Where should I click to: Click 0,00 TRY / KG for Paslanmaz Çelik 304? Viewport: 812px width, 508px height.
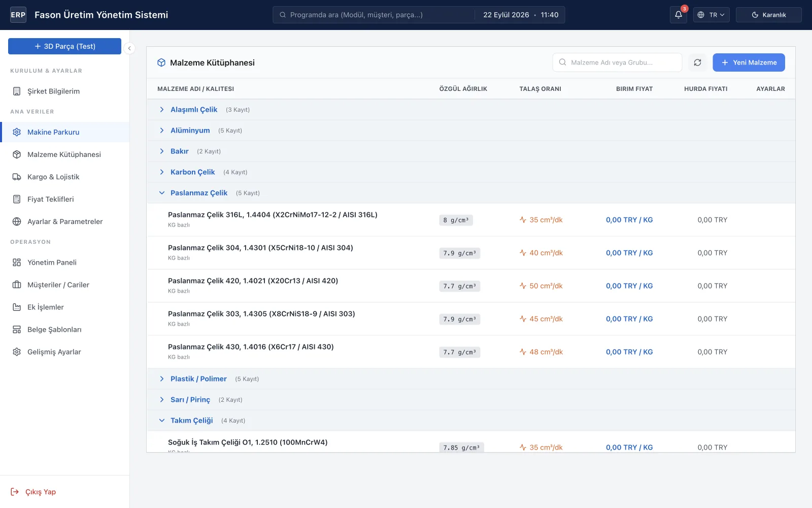point(629,253)
